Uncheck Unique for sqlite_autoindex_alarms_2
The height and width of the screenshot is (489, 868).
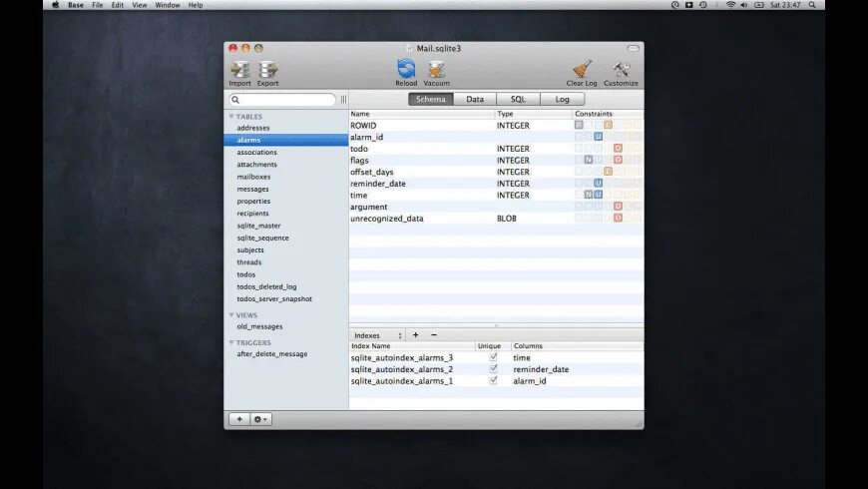click(493, 369)
